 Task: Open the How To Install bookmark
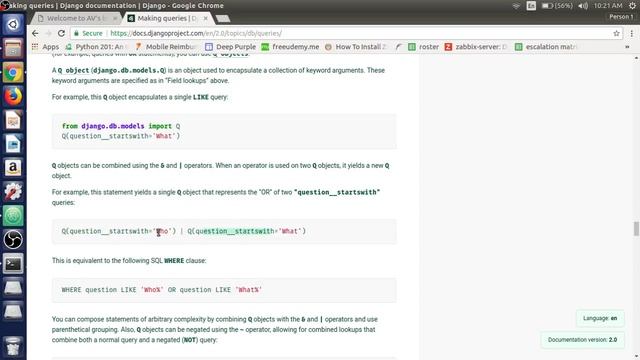point(356,47)
